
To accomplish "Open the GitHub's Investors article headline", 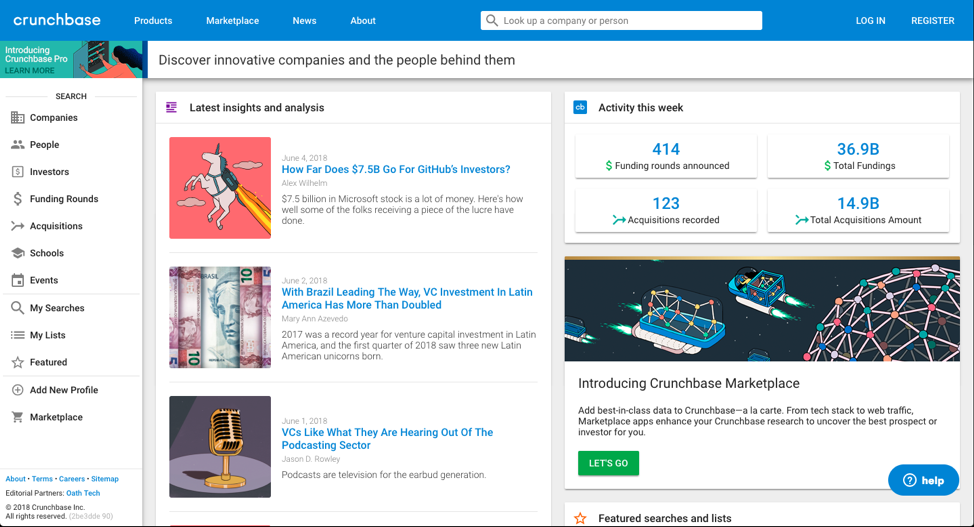I will (x=396, y=169).
